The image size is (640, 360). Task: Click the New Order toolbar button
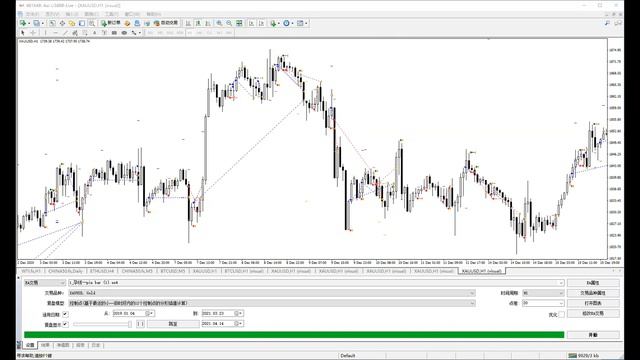click(110, 23)
